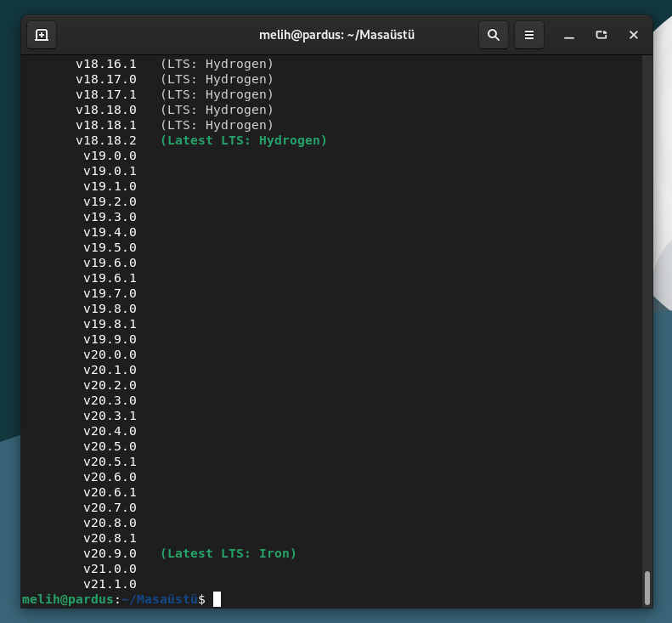Click version v19.0.0 text

(x=110, y=156)
